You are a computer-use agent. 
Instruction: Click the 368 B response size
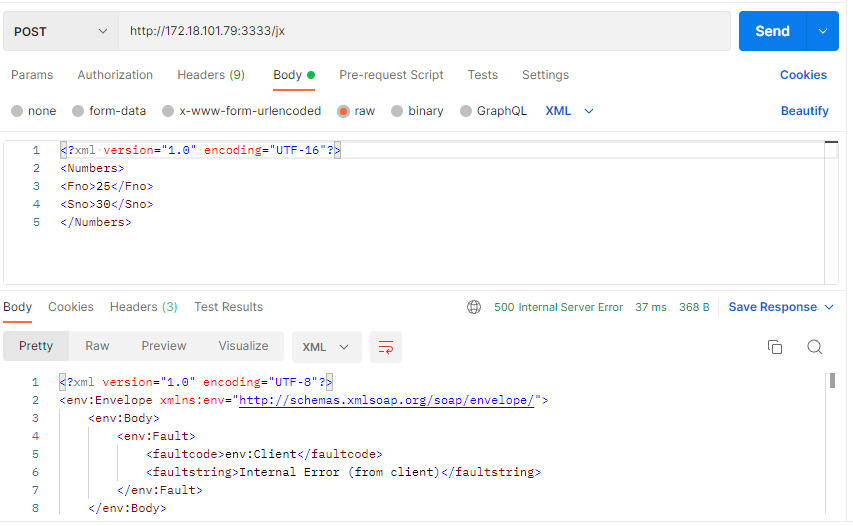[x=694, y=307]
